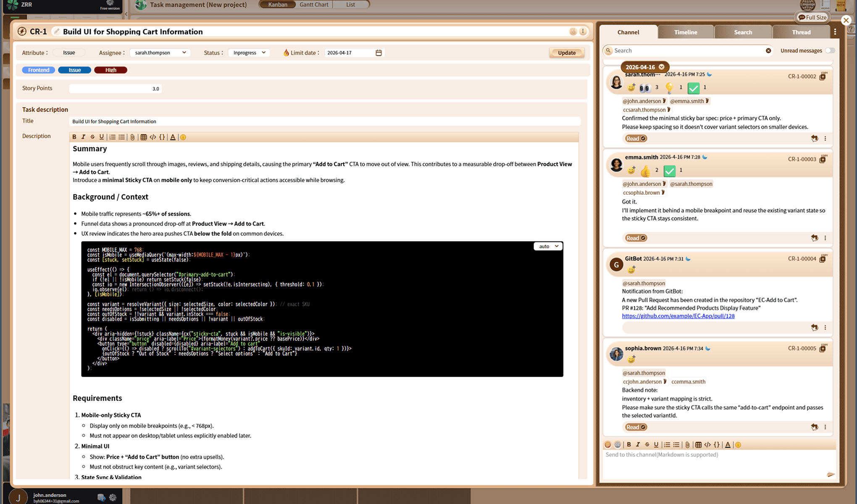The image size is (857, 504).
Task: Open more options on sophia.brown's message
Action: pyautogui.click(x=825, y=427)
